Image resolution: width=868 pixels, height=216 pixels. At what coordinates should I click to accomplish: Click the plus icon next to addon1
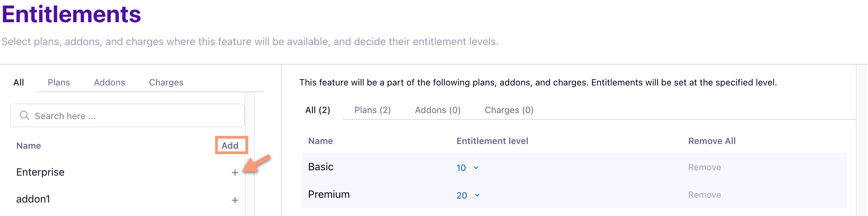click(x=235, y=200)
